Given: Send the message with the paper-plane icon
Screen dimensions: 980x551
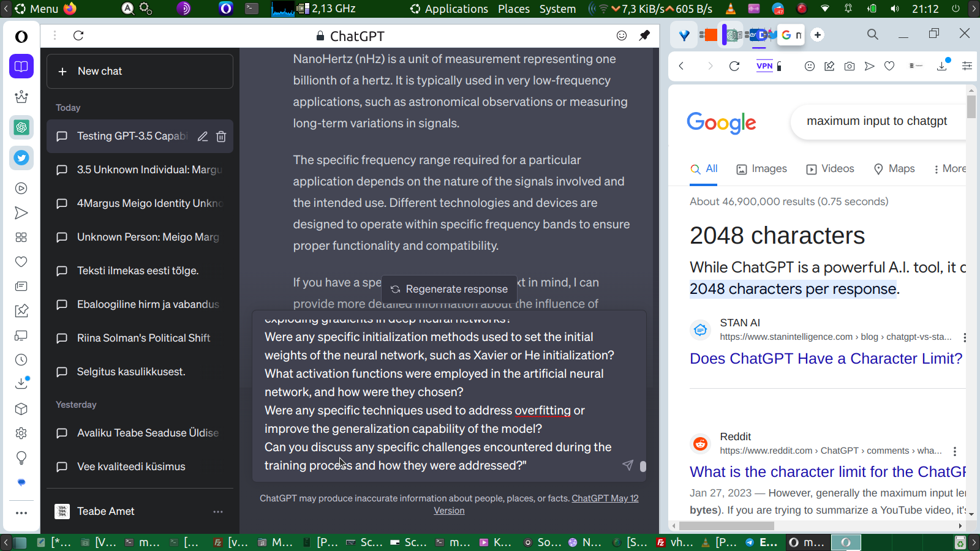Looking at the screenshot, I should [x=628, y=465].
